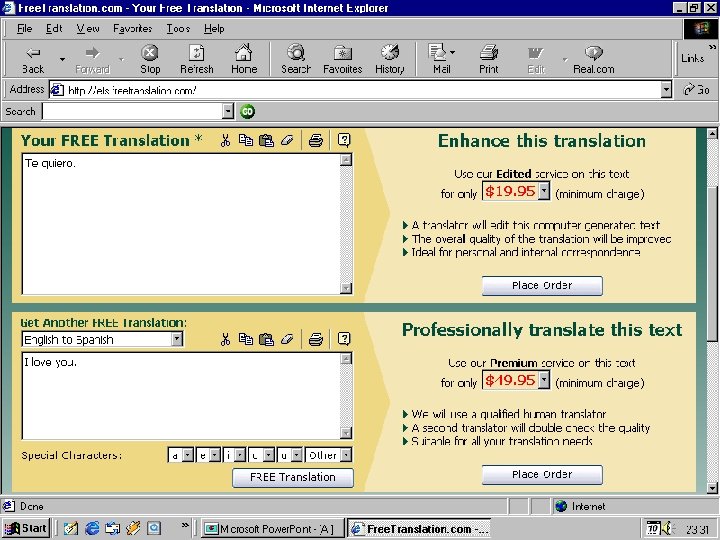This screenshot has height=540, width=720.
Task: Click in the 'I love you.' text area
Action: click(x=182, y=396)
